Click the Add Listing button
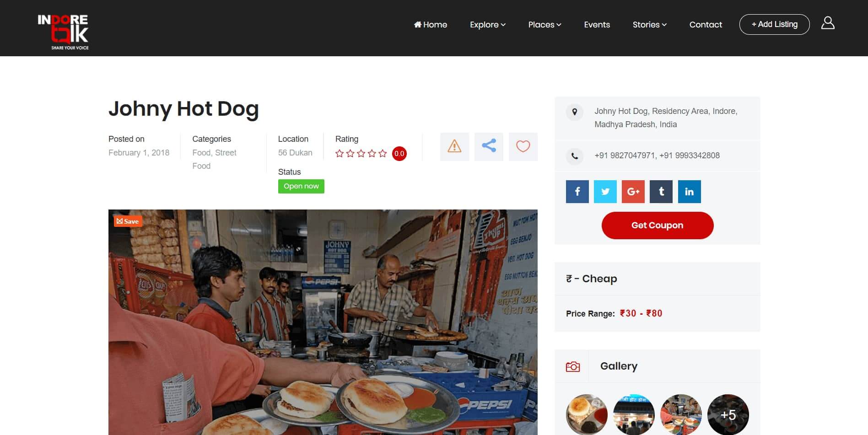Viewport: 868px width, 435px height. click(774, 24)
